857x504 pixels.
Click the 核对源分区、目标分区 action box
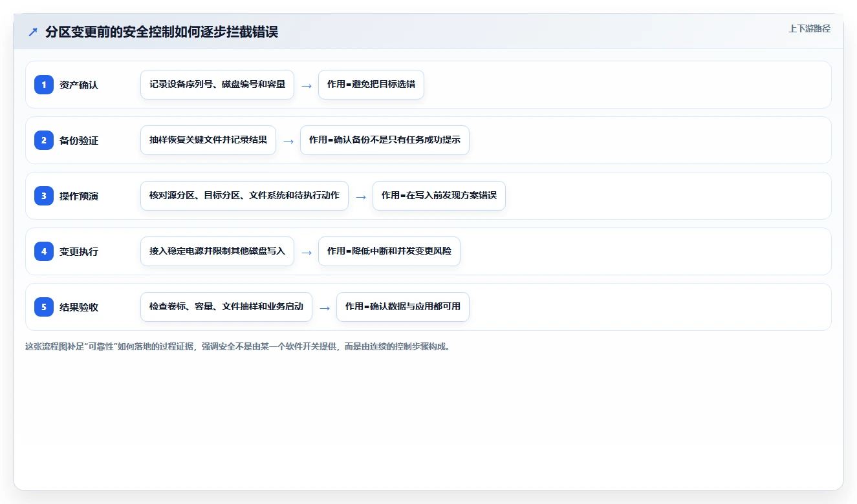tap(244, 196)
